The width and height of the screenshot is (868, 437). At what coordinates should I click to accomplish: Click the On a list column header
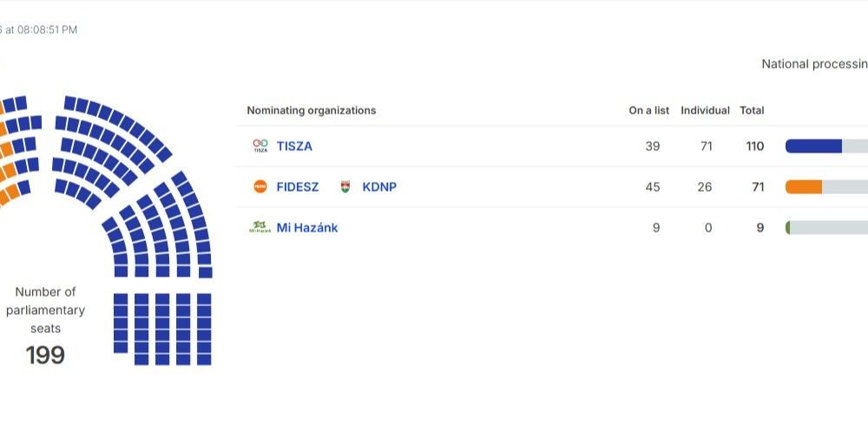click(x=649, y=111)
